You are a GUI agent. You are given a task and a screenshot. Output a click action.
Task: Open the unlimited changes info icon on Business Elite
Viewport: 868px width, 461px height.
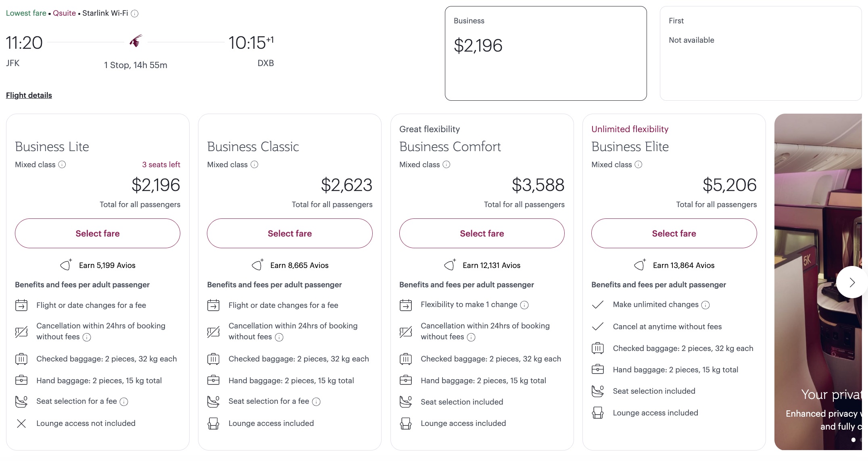coord(705,305)
